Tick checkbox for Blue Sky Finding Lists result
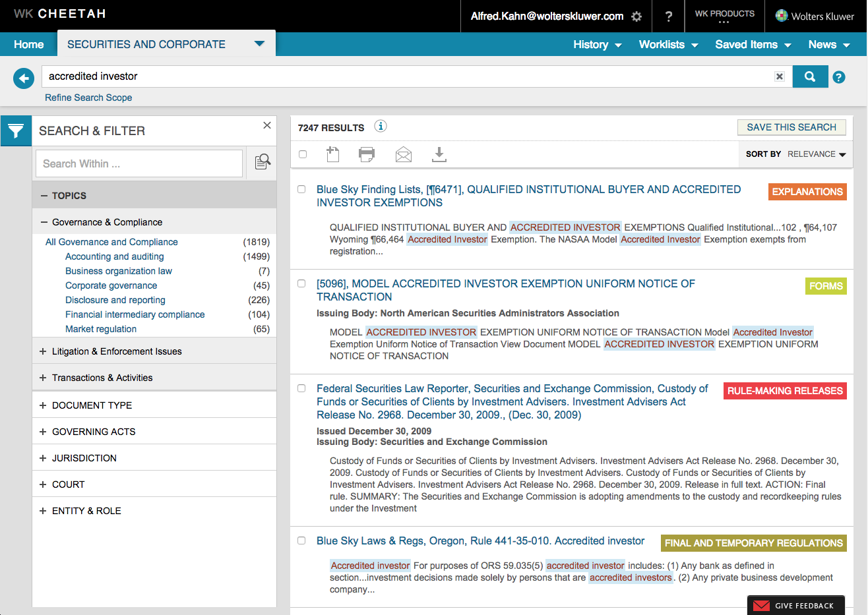Viewport: 868px width, 615px height. click(301, 189)
